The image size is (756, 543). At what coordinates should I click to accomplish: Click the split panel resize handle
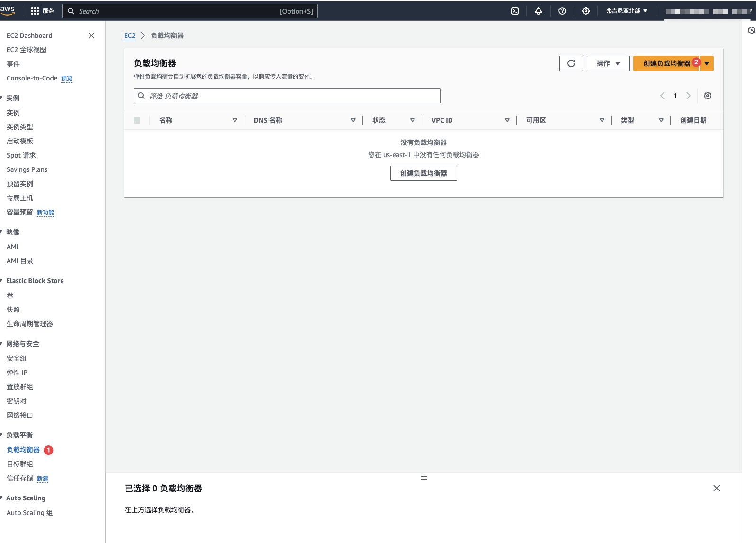[424, 478]
